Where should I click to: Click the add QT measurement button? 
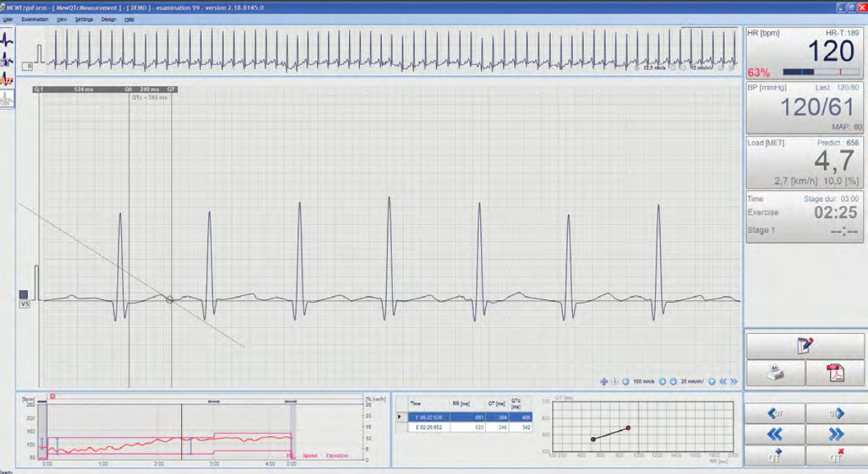click(775, 456)
